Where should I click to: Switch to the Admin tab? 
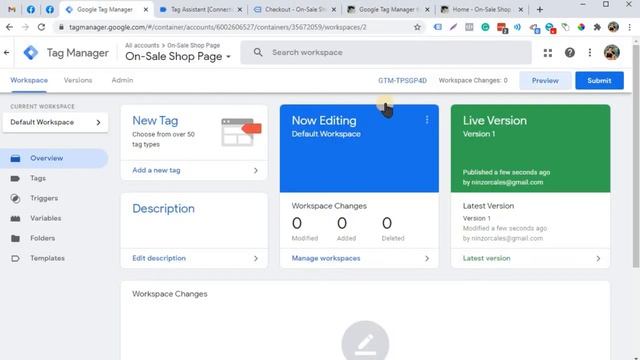coord(122,80)
